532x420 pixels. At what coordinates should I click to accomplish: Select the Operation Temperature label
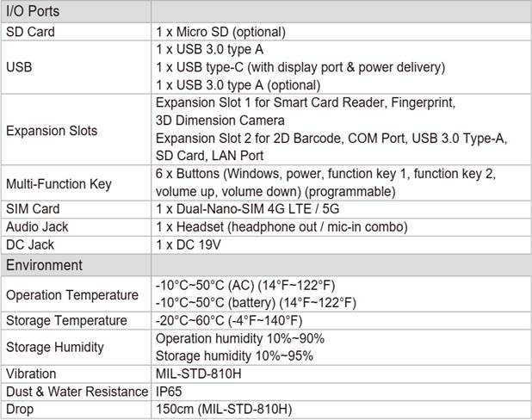(72, 295)
